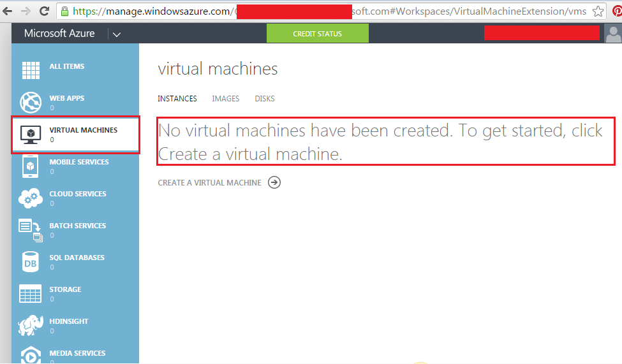The image size is (622, 364).
Task: Open the Mobile Services phone icon
Action: pos(31,166)
